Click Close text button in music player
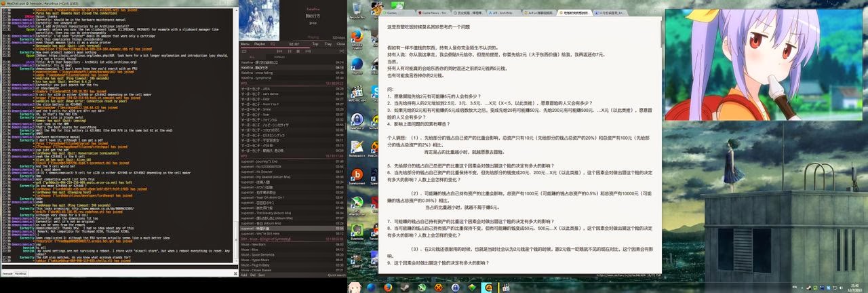The width and height of the screenshot is (868, 293). click(x=340, y=43)
